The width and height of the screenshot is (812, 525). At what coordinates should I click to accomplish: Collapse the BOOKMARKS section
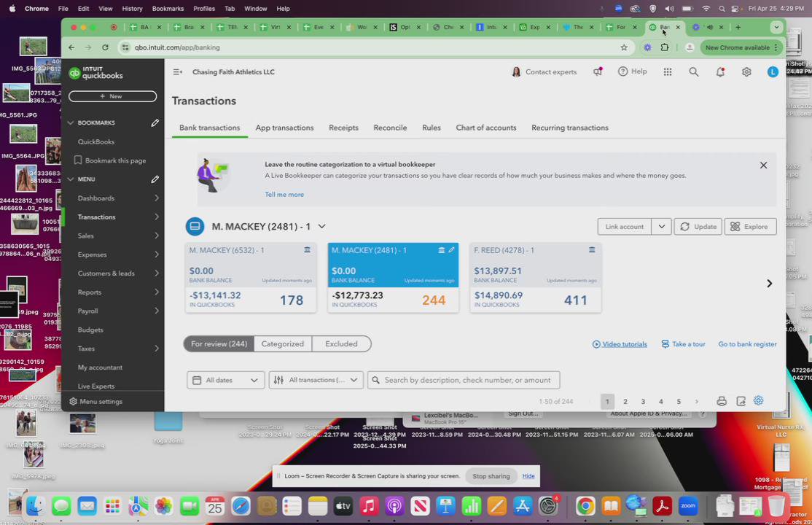(71, 122)
